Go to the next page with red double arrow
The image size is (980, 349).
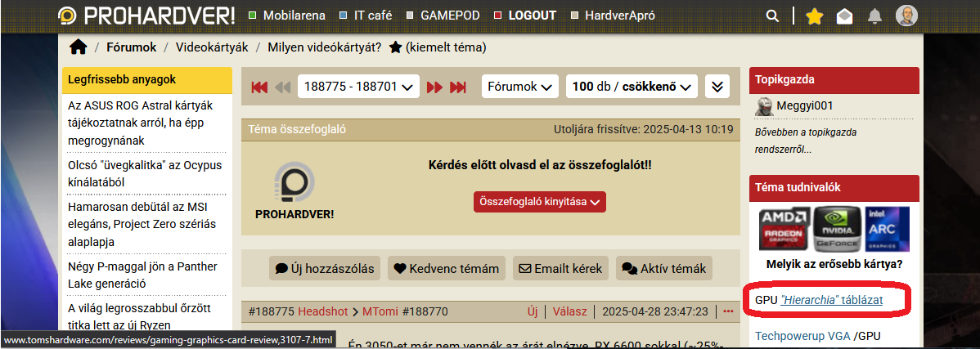point(434,87)
